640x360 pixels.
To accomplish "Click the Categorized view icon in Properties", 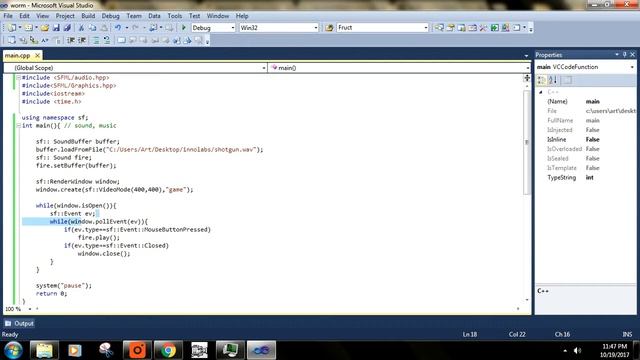I will [542, 80].
